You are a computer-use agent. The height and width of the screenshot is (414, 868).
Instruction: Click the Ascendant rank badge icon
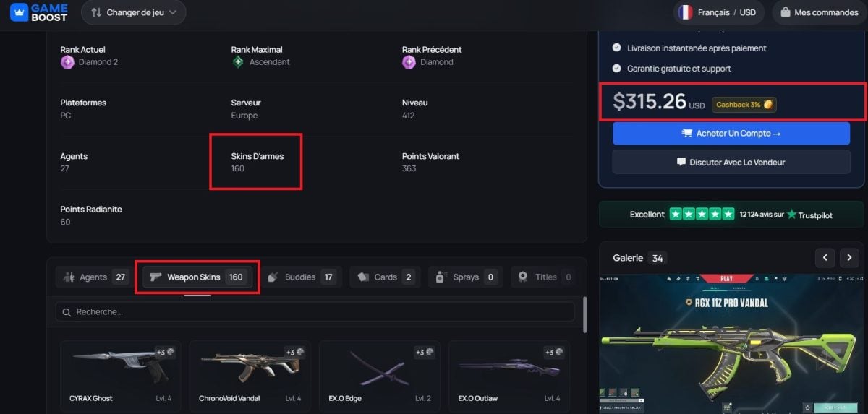(x=238, y=62)
